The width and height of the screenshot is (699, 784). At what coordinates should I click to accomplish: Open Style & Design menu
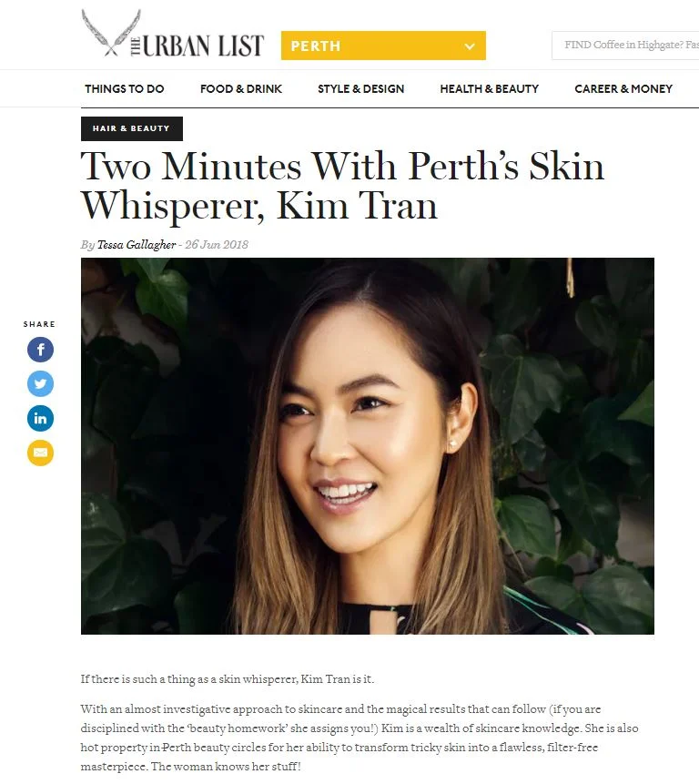(360, 89)
